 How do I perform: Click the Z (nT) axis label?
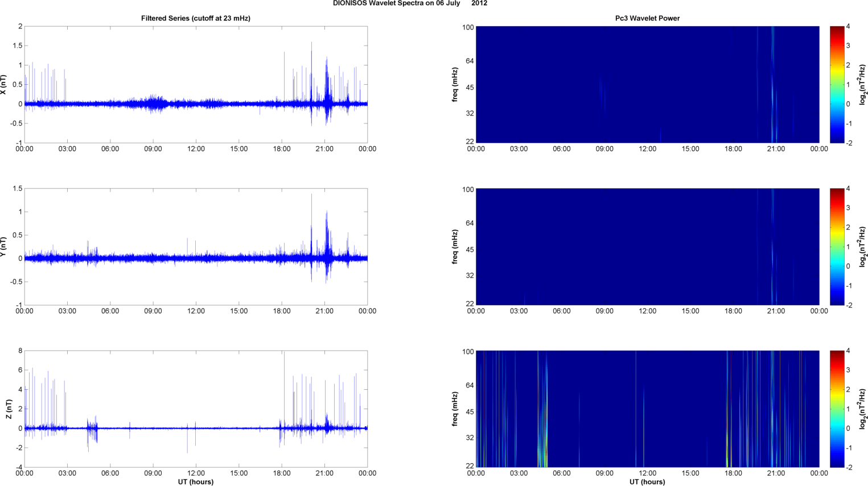[x=9, y=409]
